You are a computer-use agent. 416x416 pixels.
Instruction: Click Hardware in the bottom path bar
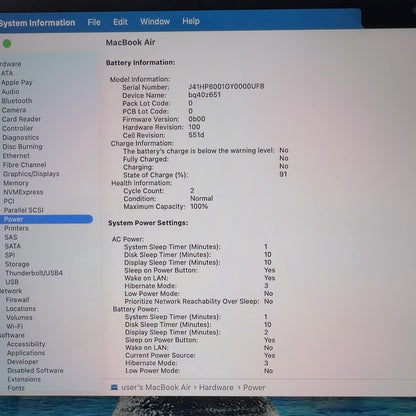[x=216, y=387]
